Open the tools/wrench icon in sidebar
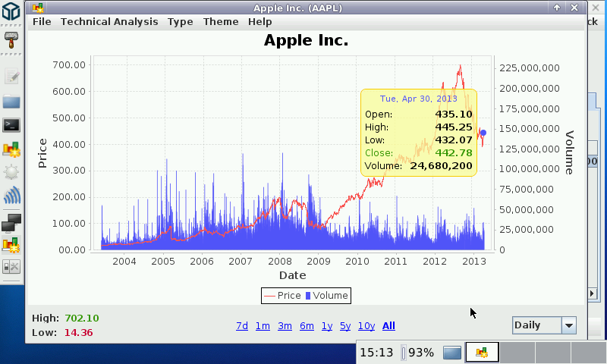 [11, 267]
